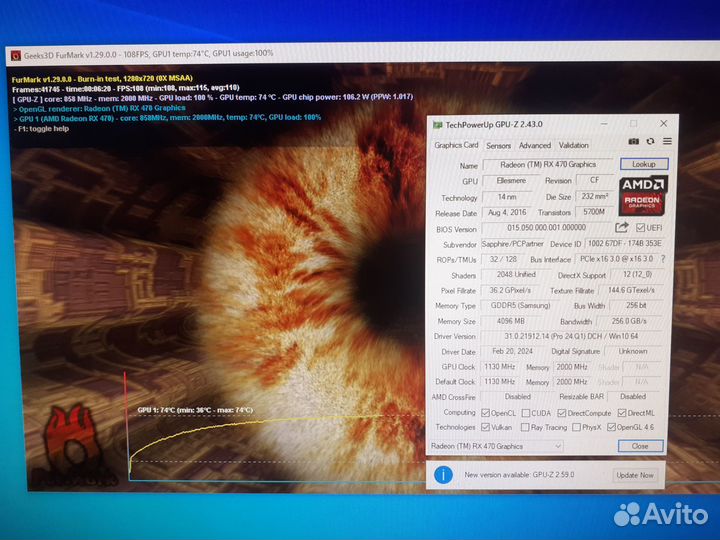720x540 pixels.
Task: Toggle the OpenCL checkbox
Action: 485,413
